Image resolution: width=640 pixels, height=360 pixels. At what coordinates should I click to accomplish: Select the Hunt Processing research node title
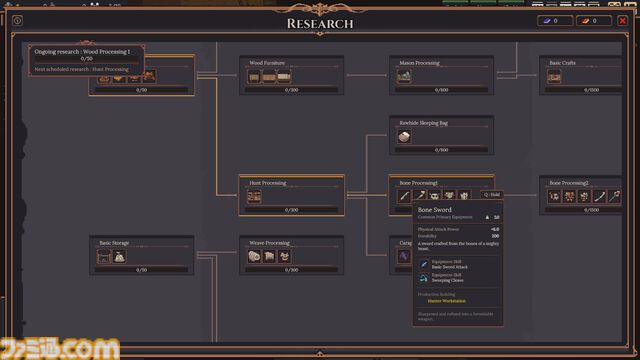point(268,183)
